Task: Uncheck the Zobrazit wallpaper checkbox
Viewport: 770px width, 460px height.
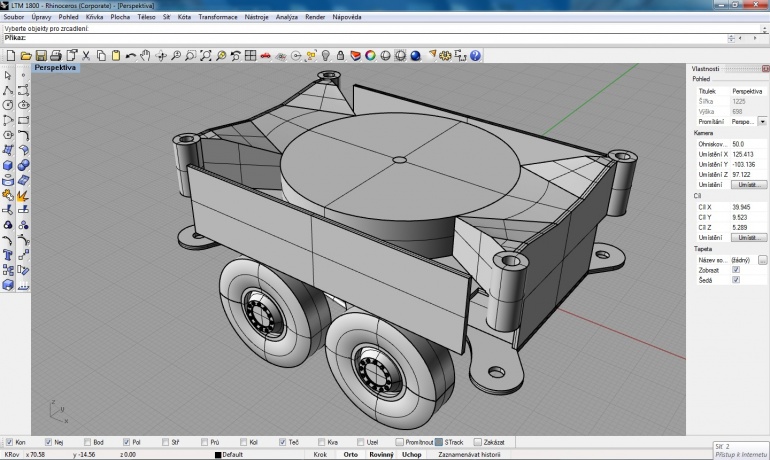Action: (x=736, y=270)
